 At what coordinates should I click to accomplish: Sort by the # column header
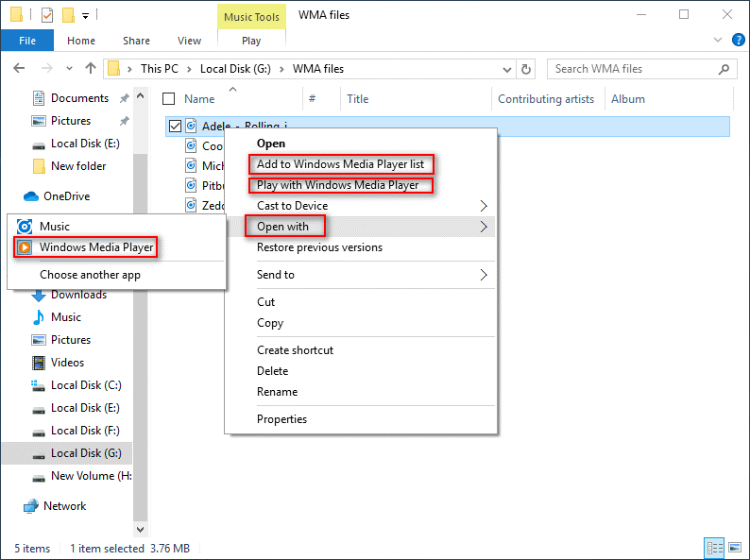312,98
